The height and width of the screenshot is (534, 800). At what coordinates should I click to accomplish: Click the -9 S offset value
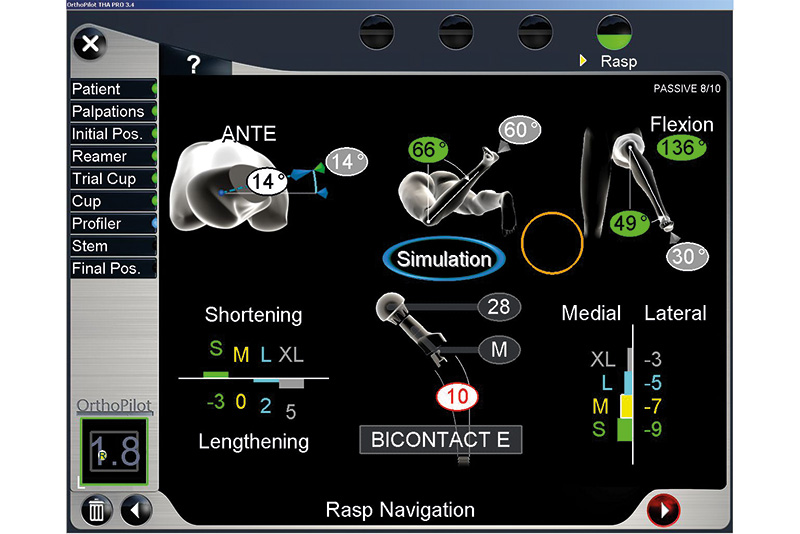653,429
